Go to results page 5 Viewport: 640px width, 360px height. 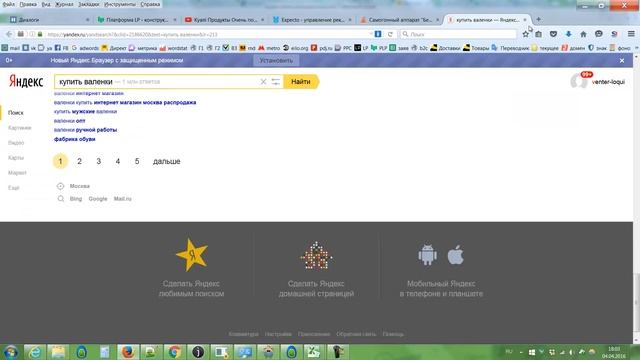coord(137,161)
